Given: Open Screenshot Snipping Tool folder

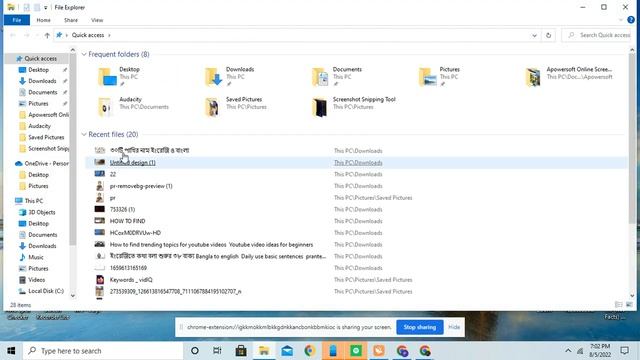Looking at the screenshot, I should point(353,107).
